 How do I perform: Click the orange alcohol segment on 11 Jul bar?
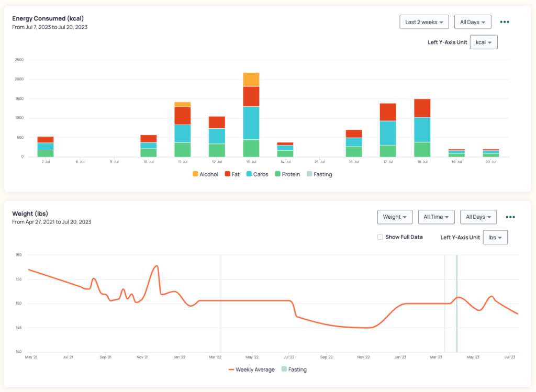coord(183,104)
